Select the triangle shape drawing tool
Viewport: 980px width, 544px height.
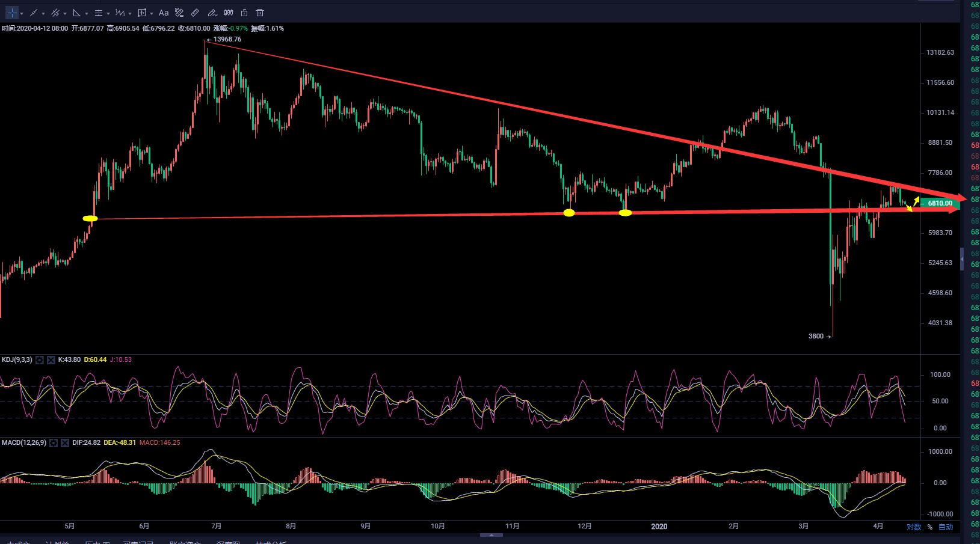coord(76,13)
